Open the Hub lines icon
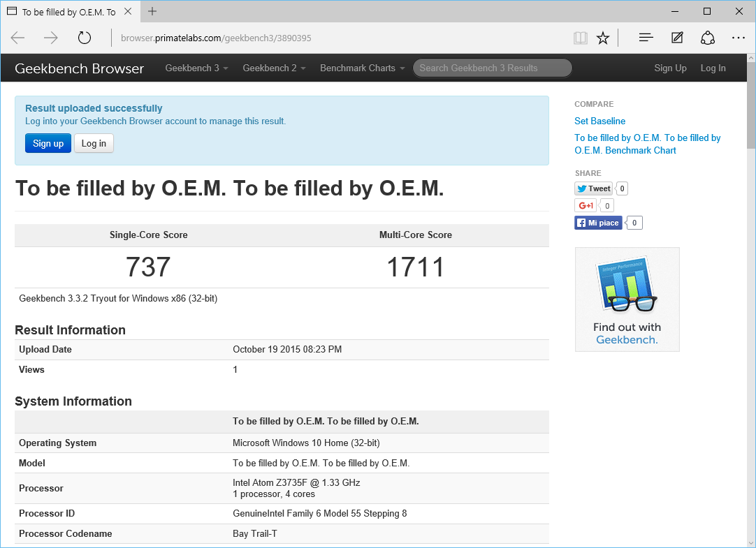The image size is (756, 548). tap(646, 38)
